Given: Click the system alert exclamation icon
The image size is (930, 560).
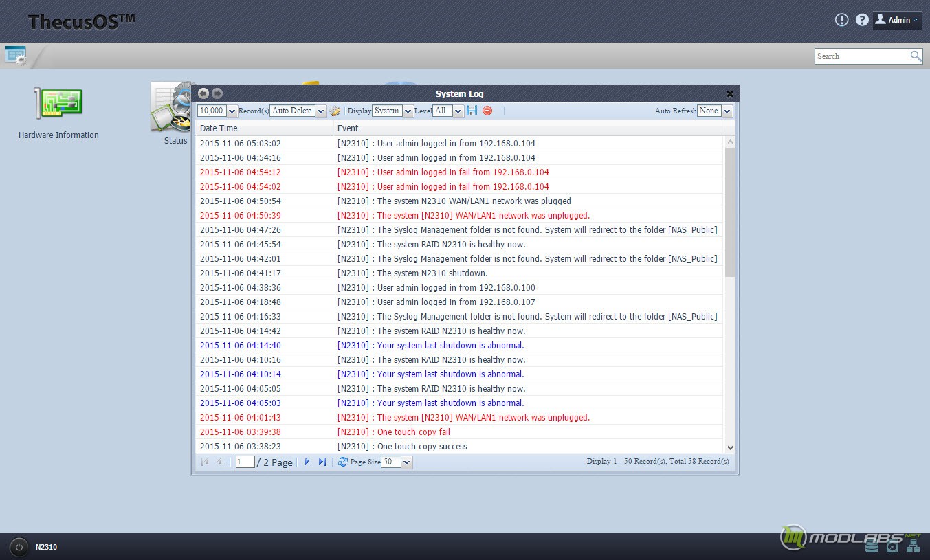Looking at the screenshot, I should pyautogui.click(x=841, y=20).
